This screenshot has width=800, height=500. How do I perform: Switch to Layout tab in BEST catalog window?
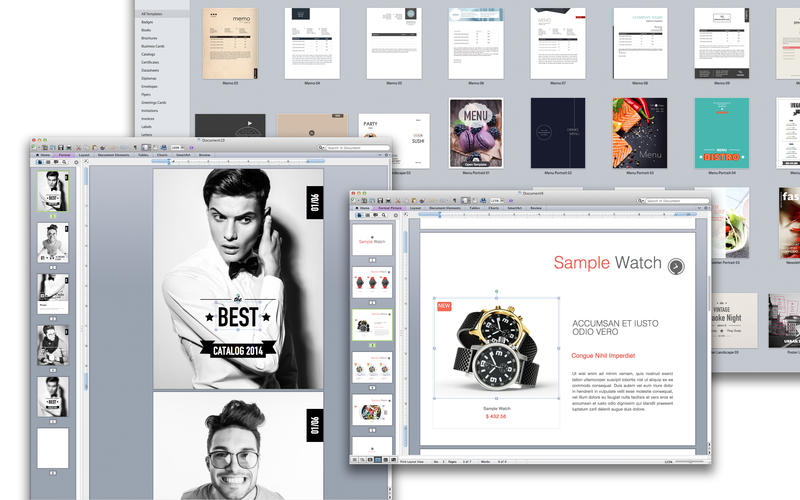point(84,155)
